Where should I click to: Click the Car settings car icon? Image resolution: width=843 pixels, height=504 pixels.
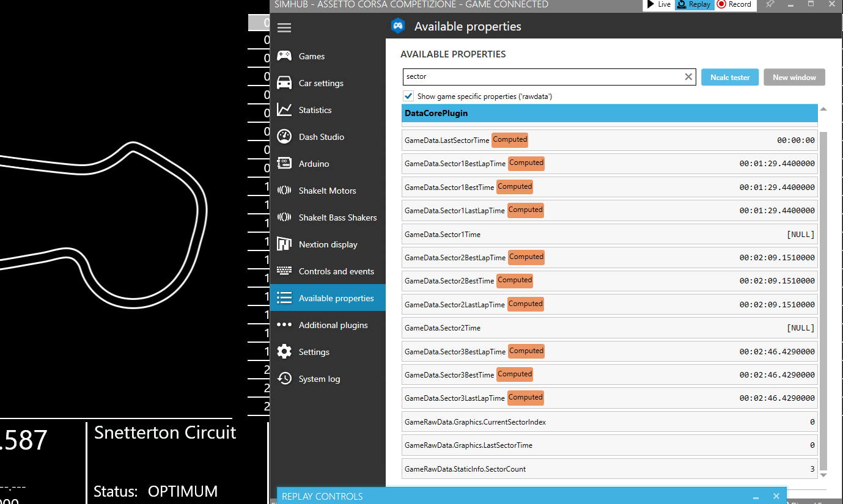tap(284, 83)
